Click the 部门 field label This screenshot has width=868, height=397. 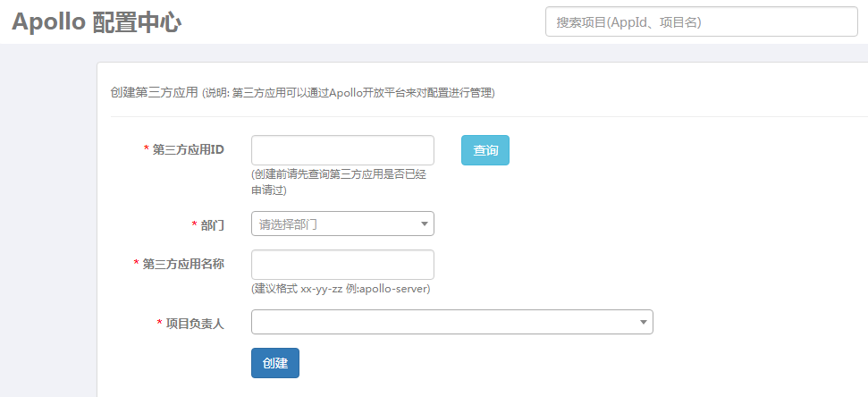point(212,224)
